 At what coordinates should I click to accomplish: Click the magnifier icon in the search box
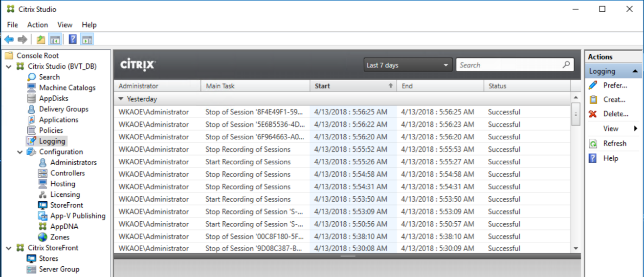[x=566, y=64]
